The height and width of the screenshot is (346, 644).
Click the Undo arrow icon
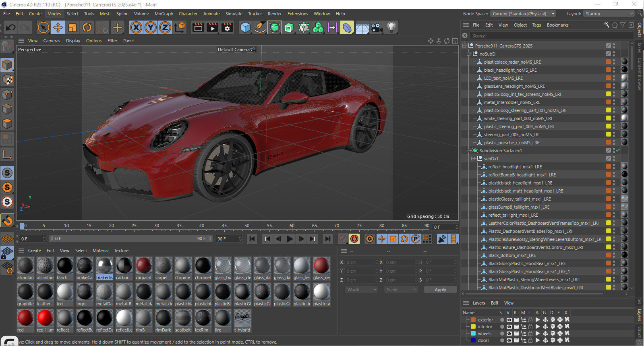(11, 27)
